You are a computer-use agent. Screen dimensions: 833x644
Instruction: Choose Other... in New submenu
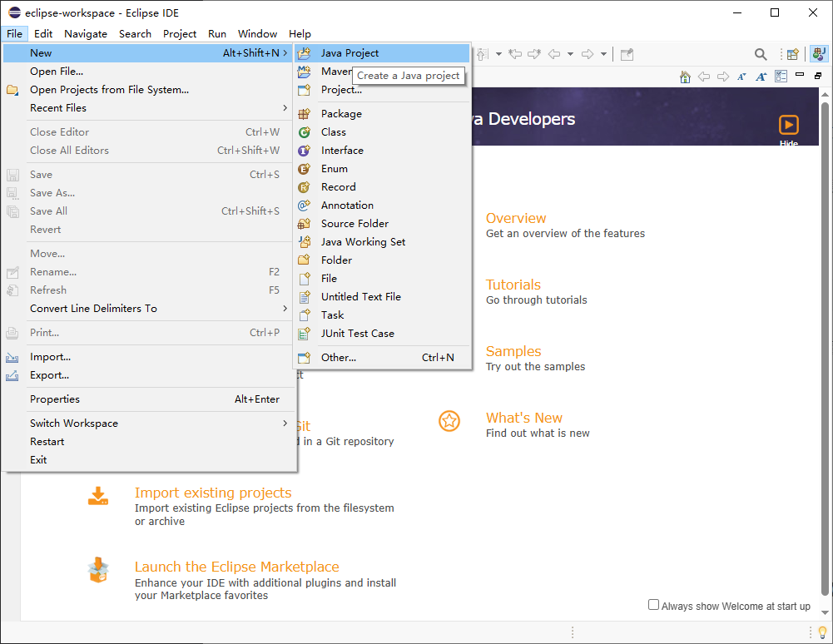(x=383, y=358)
